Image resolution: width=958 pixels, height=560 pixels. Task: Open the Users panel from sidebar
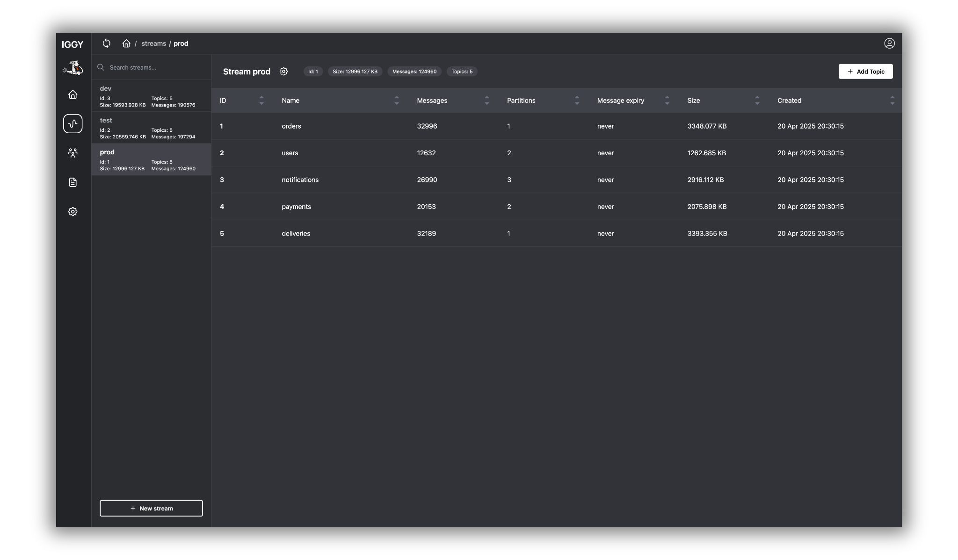[73, 153]
